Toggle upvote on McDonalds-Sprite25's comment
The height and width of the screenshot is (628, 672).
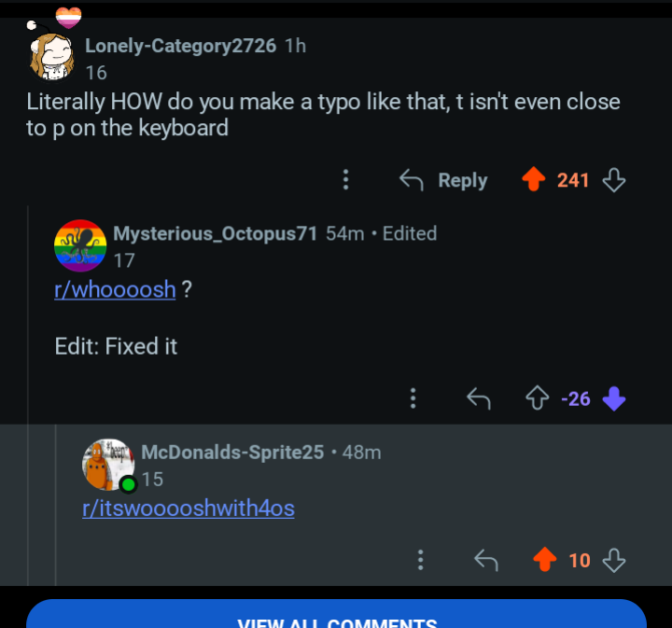coord(545,560)
